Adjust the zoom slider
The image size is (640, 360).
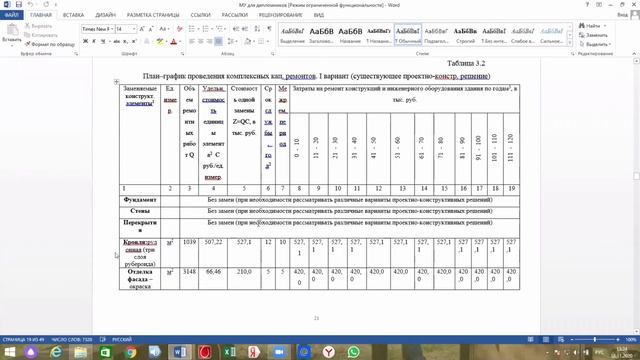point(595,340)
